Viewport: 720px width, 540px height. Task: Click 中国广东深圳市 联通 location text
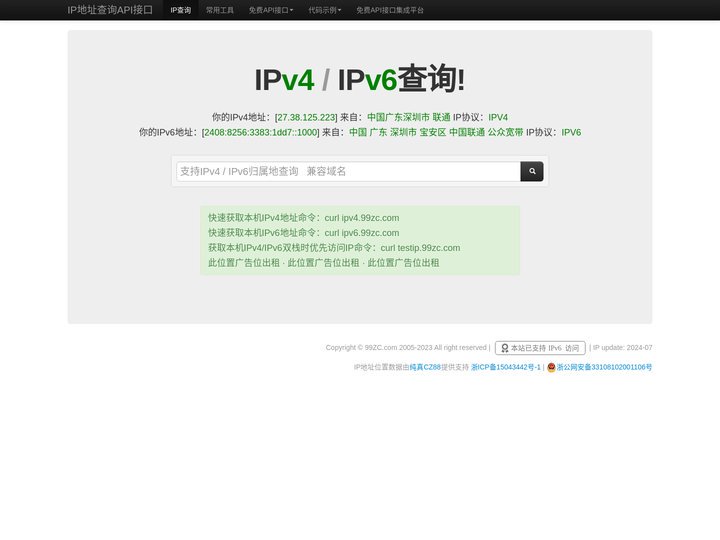click(409, 118)
